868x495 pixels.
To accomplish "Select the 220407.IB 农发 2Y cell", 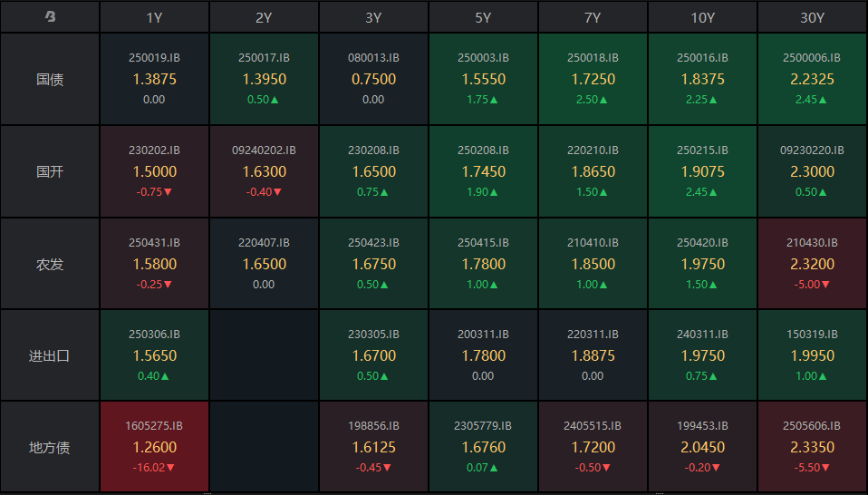I will [x=265, y=264].
